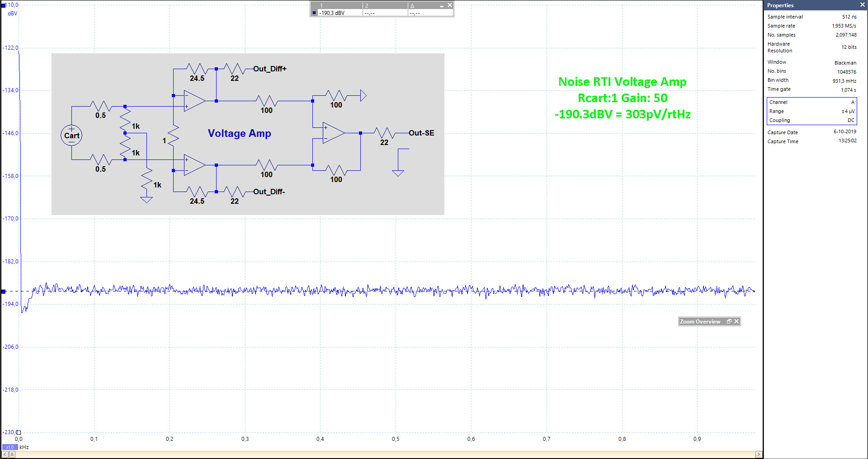Click the blue channel color square in legend

pos(314,13)
